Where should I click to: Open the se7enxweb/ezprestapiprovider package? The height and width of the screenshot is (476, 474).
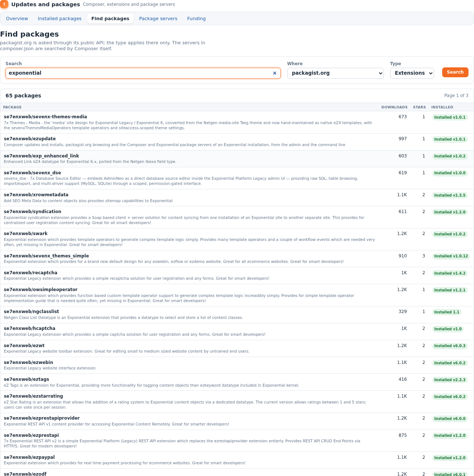click(42, 418)
